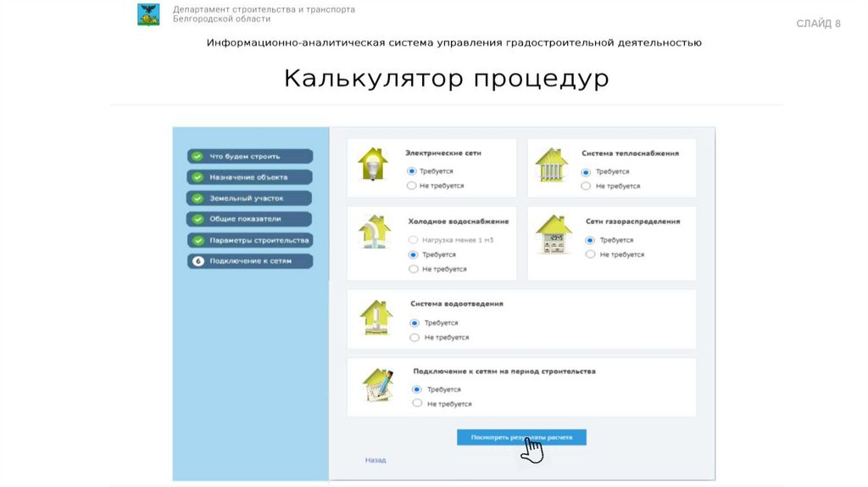Click the Belgorod region coat of arms
The height and width of the screenshot is (487, 868).
point(148,14)
